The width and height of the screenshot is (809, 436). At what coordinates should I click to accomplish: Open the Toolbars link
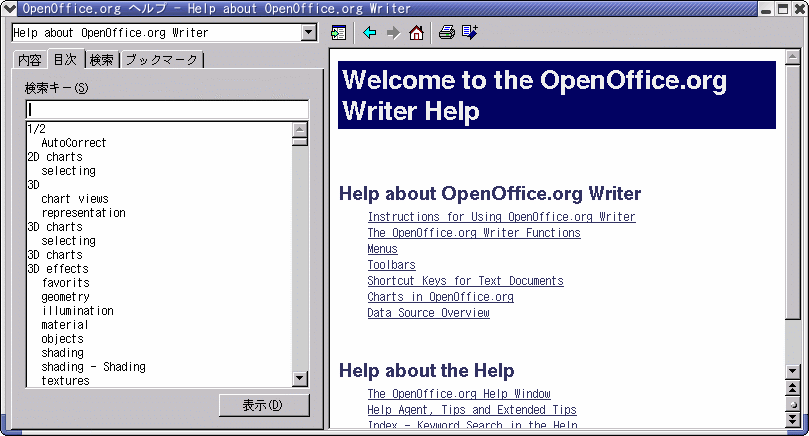pyautogui.click(x=391, y=265)
